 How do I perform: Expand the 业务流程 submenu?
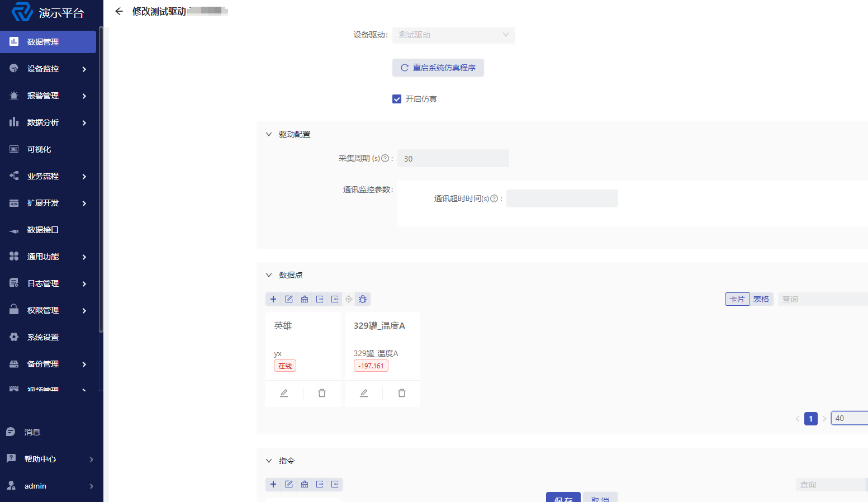coord(84,176)
